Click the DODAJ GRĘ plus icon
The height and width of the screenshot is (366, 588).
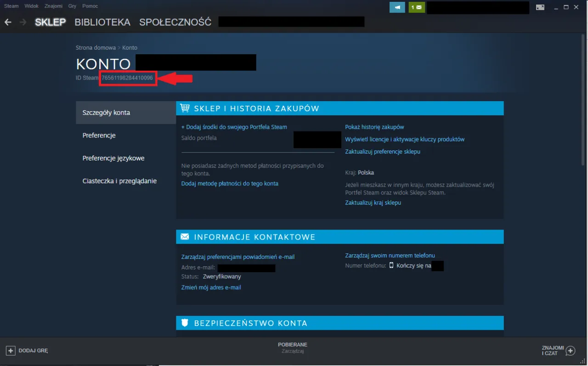pyautogui.click(x=10, y=350)
